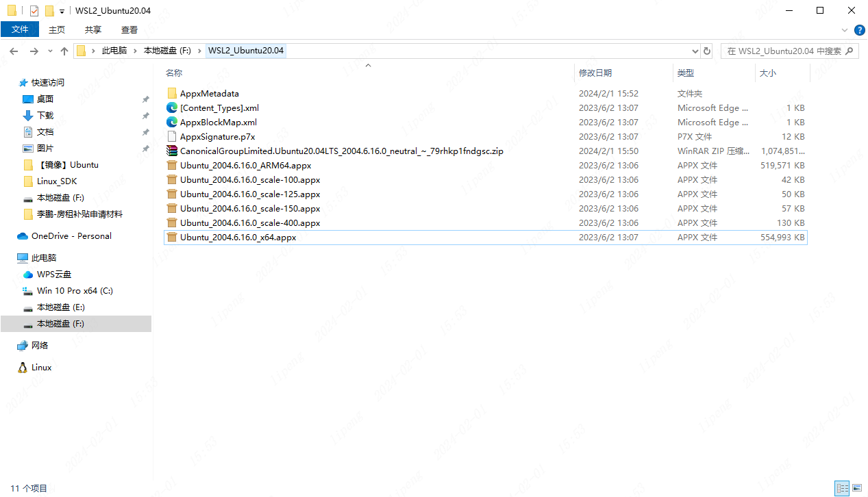Unpin 图片 using its pin icon
Image resolution: width=868 pixels, height=497 pixels.
(x=145, y=149)
